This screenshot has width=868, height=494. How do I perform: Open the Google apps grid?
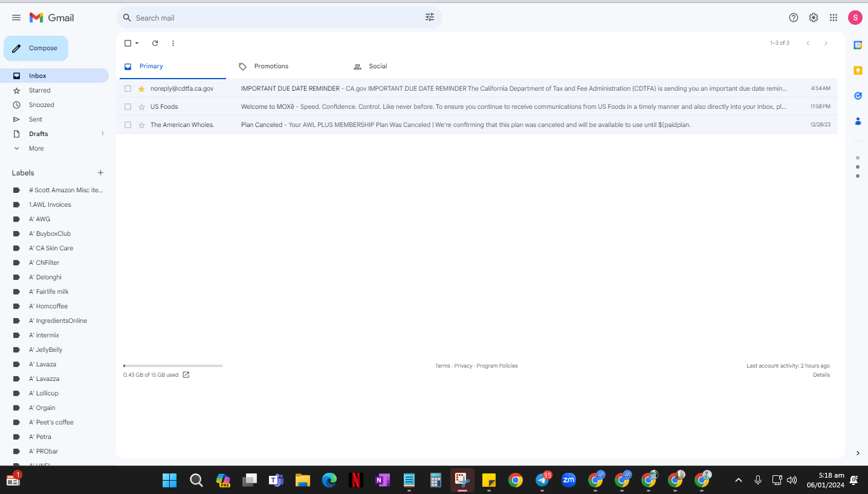click(x=834, y=18)
